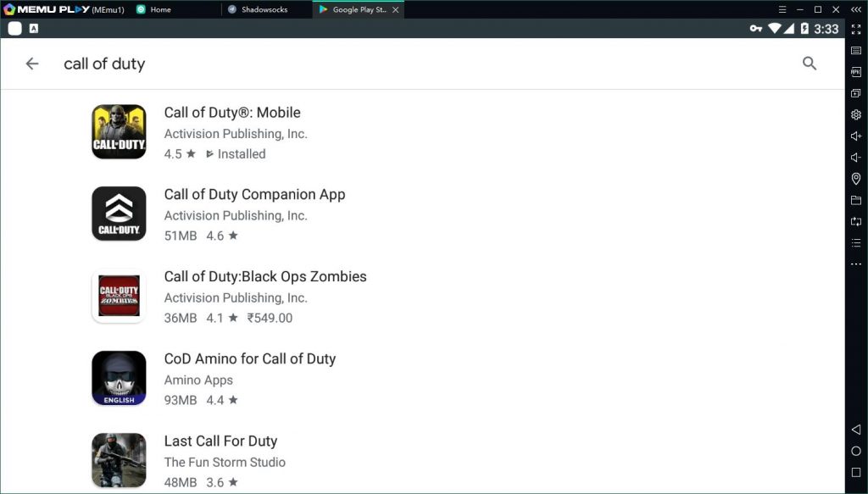Decrease volume using the sidebar volume-down icon
This screenshot has width=868, height=494.
[855, 158]
